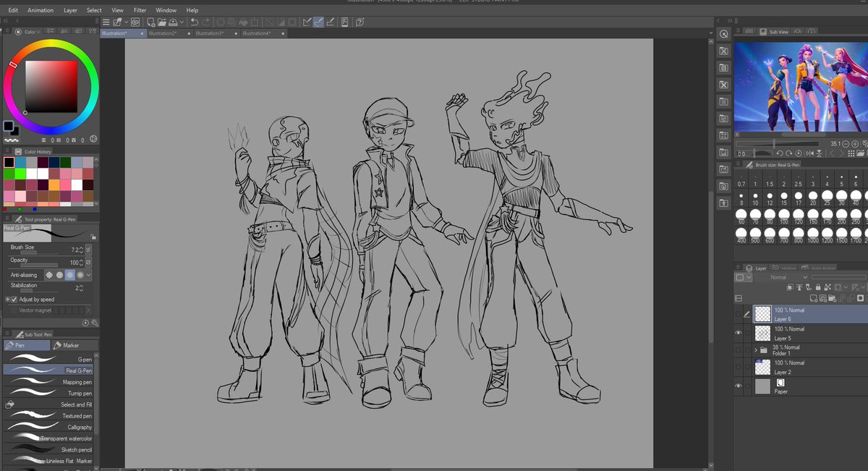Pick a pink swatch from Color History
This screenshot has height=471, width=868.
click(65, 185)
